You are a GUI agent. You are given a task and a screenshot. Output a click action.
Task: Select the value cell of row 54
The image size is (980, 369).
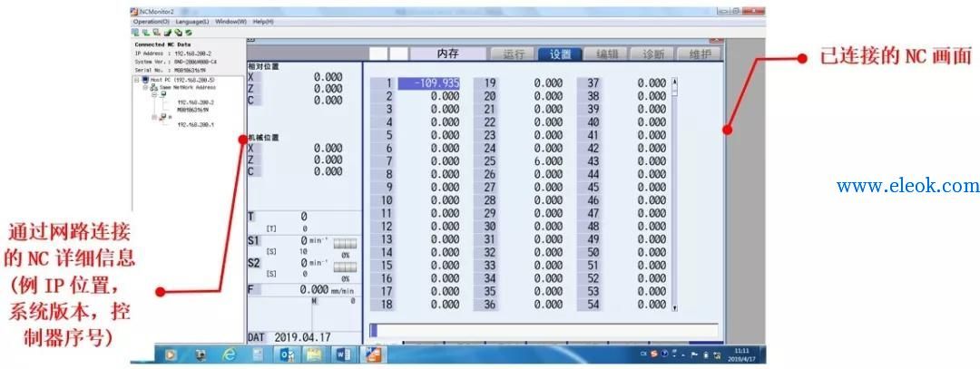coord(652,305)
